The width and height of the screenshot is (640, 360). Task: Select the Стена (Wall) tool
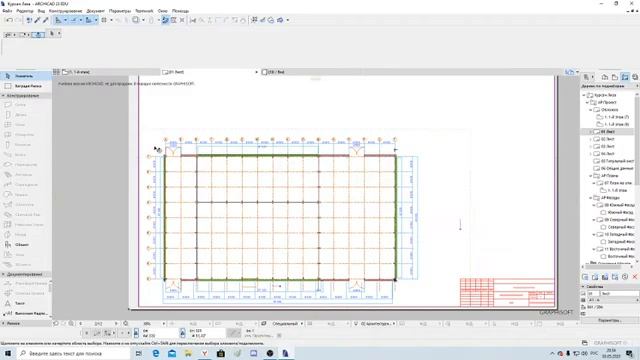coord(25,105)
